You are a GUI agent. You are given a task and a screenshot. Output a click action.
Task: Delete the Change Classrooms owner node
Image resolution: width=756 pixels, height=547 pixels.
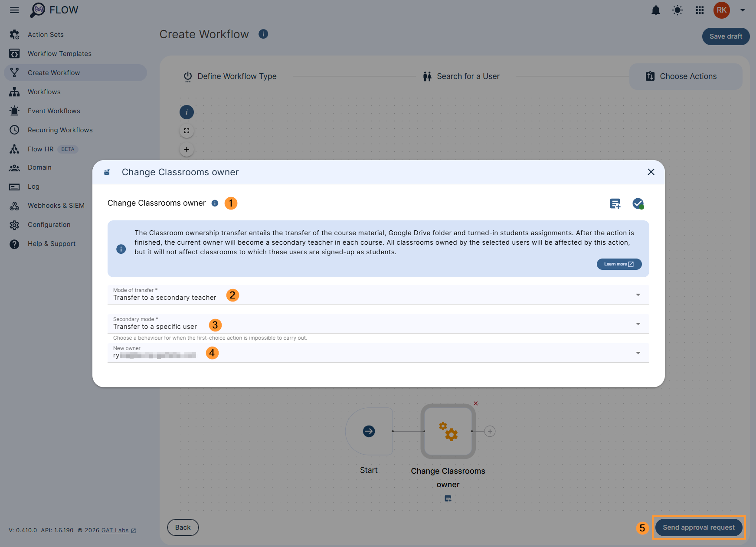click(475, 403)
